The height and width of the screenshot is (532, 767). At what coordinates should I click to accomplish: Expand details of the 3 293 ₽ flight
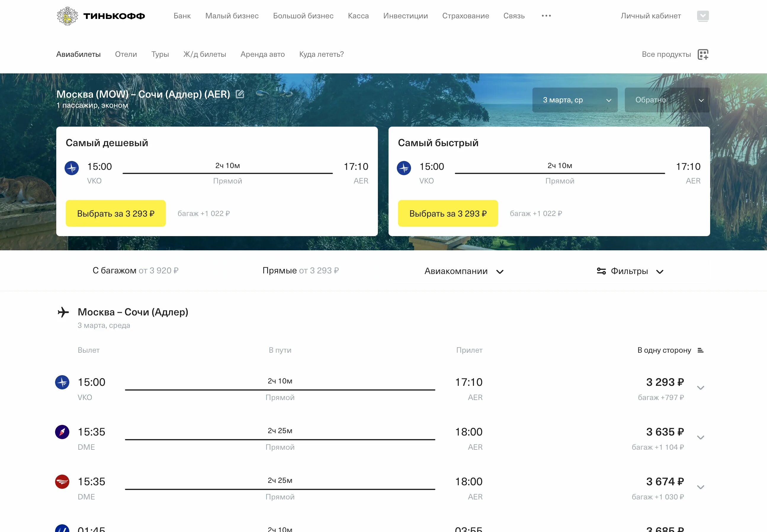point(701,388)
